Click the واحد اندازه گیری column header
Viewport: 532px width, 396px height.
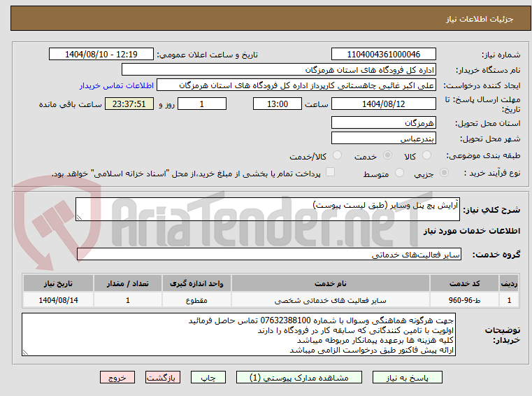pos(196,283)
